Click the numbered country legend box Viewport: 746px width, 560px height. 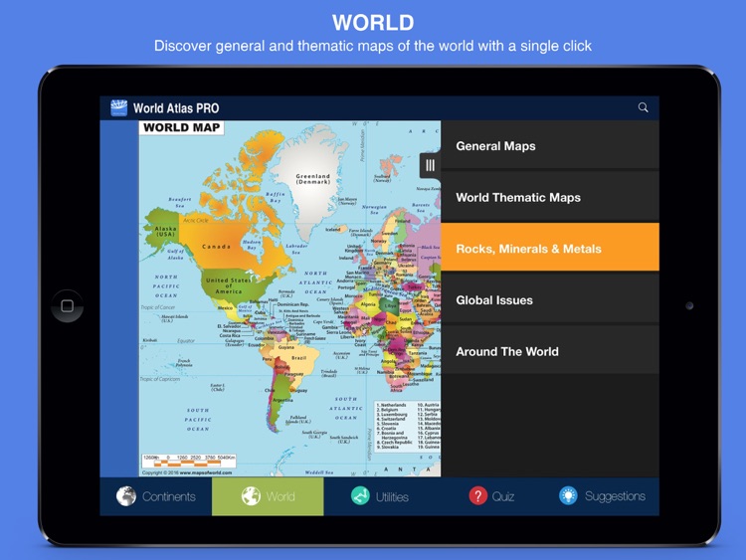[x=407, y=426]
